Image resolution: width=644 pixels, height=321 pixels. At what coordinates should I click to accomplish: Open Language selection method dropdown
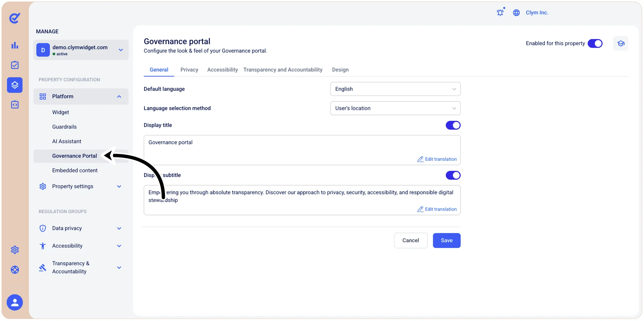coord(395,108)
